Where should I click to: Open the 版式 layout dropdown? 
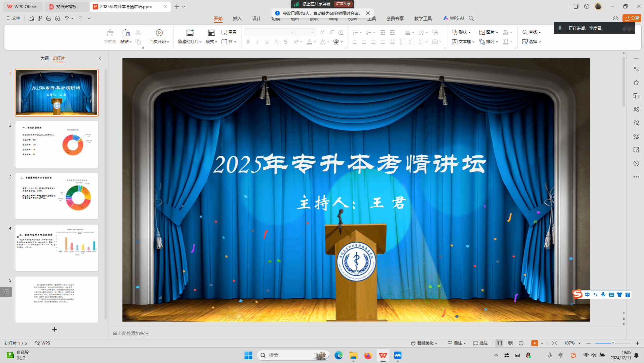tap(211, 42)
